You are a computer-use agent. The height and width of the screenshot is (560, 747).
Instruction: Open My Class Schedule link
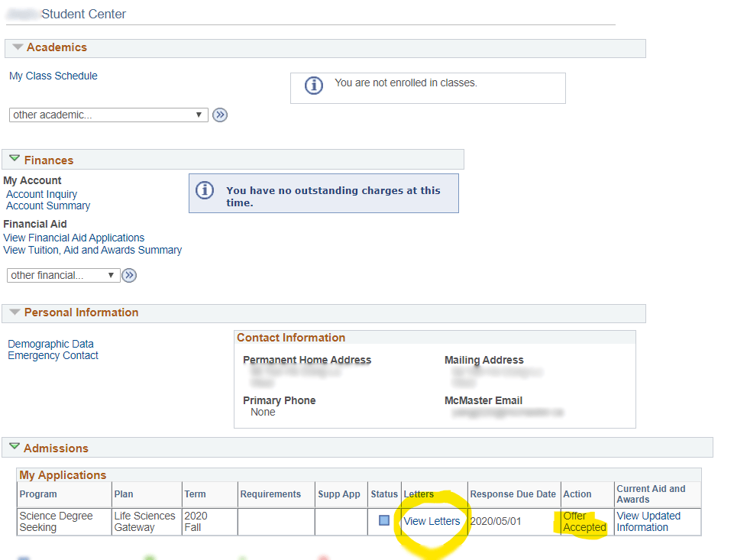point(53,76)
